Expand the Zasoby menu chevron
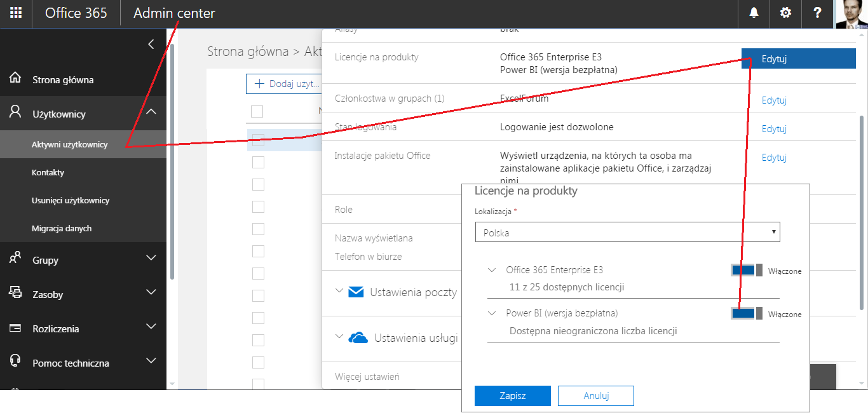Screen dimensions: 868x413 pyautogui.click(x=151, y=292)
